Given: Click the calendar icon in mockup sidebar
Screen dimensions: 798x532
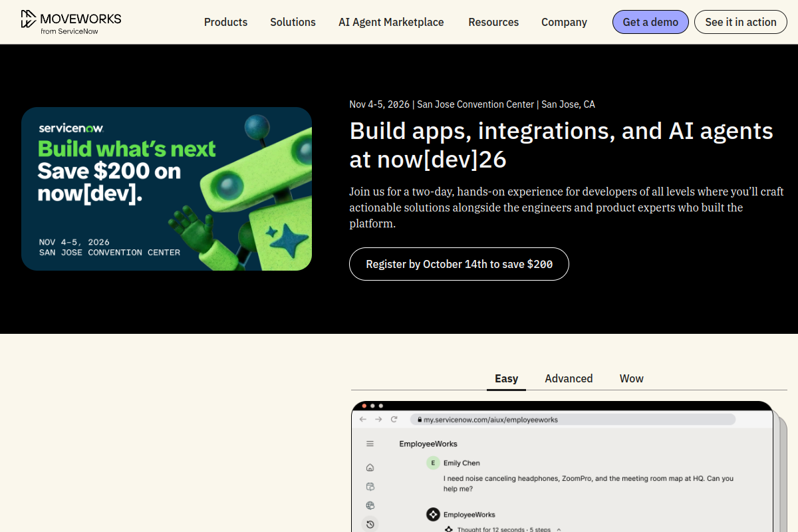Looking at the screenshot, I should point(370,487).
